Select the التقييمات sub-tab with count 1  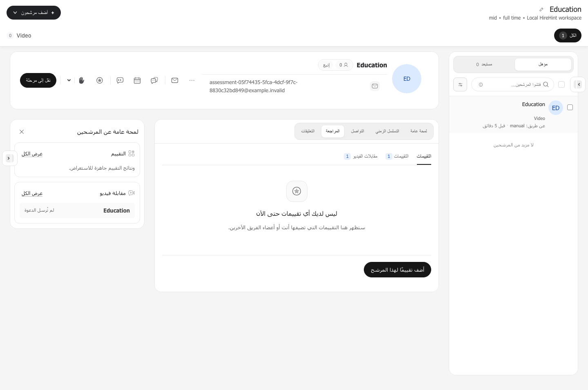pos(397,156)
